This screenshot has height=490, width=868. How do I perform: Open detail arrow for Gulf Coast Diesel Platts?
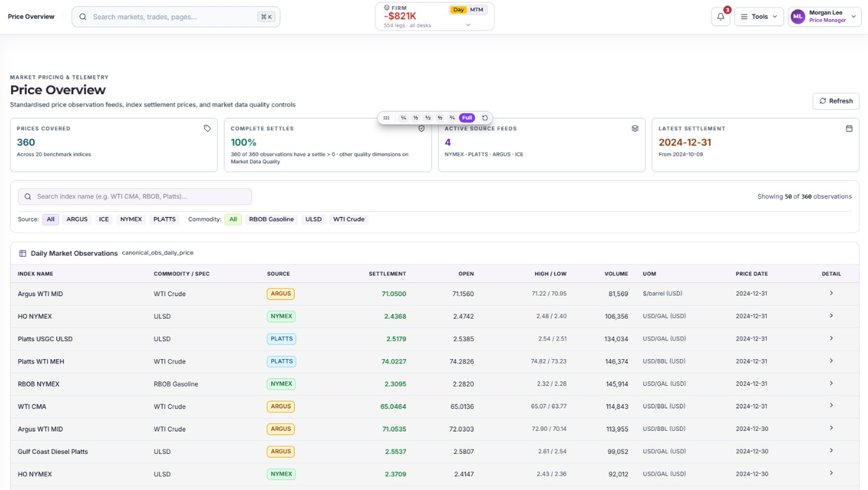[x=831, y=451]
